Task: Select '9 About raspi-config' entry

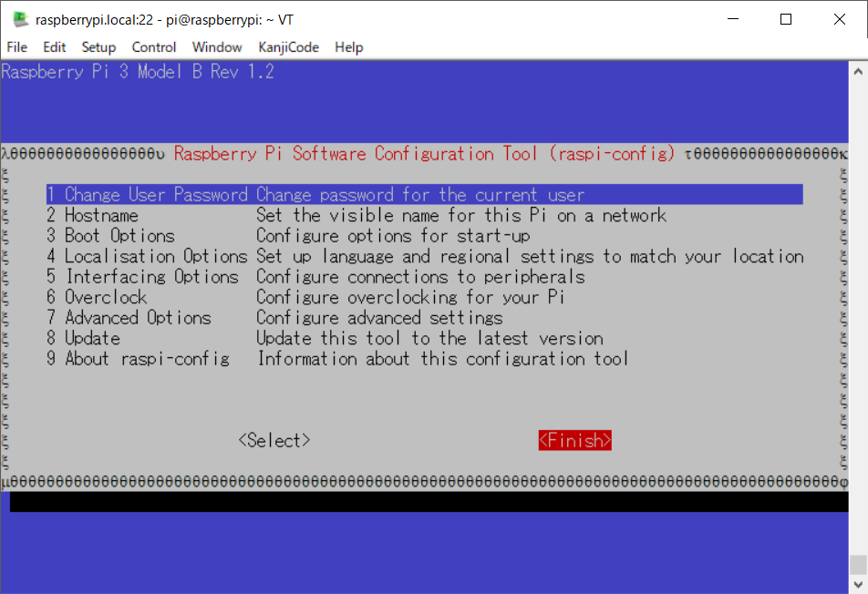Action: (x=138, y=358)
